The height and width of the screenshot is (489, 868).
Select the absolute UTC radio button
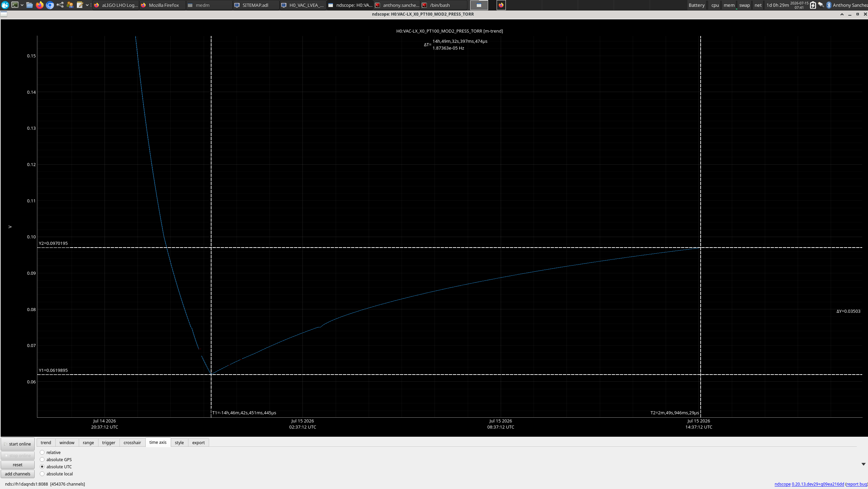[x=42, y=467]
